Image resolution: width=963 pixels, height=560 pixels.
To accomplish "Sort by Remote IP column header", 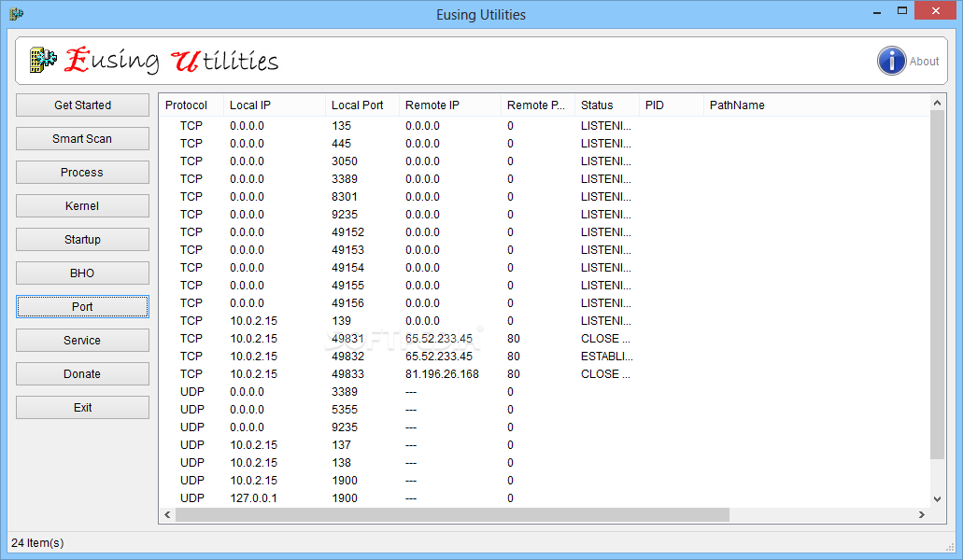I will pos(449,105).
